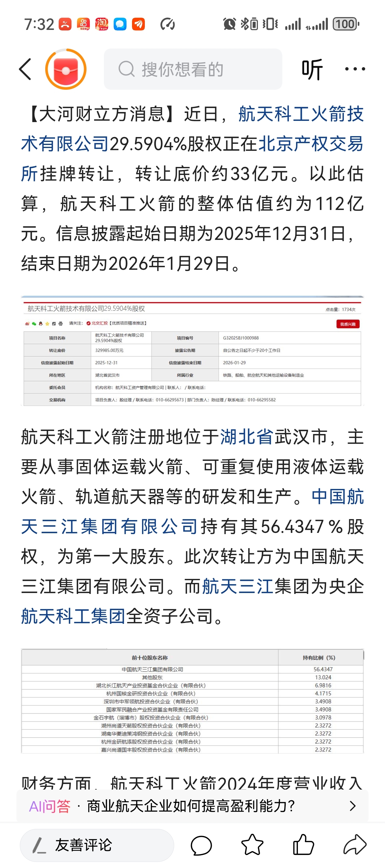Tap the missed call notification icon

(x=65, y=24)
